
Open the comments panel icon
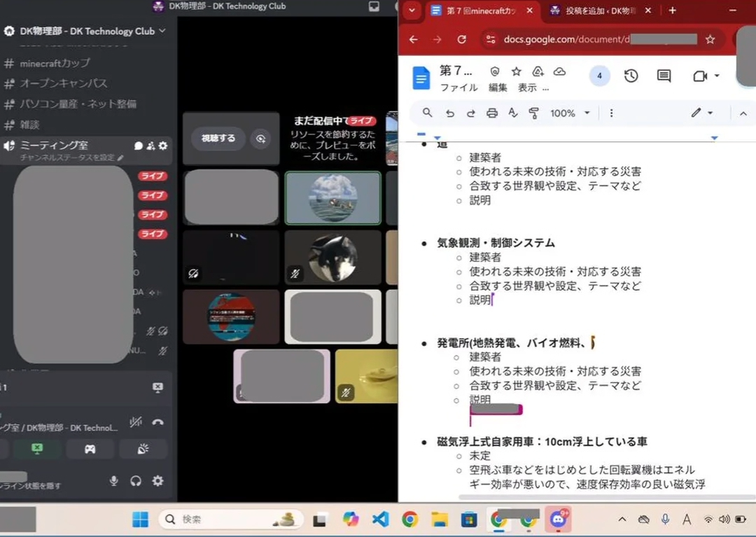tap(664, 76)
